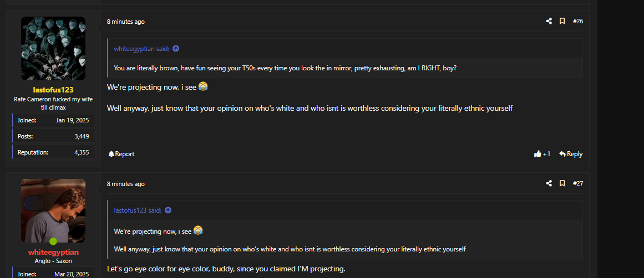Click 'lastofus123 said:' quote header
The width and height of the screenshot is (644, 278).
pyautogui.click(x=138, y=210)
